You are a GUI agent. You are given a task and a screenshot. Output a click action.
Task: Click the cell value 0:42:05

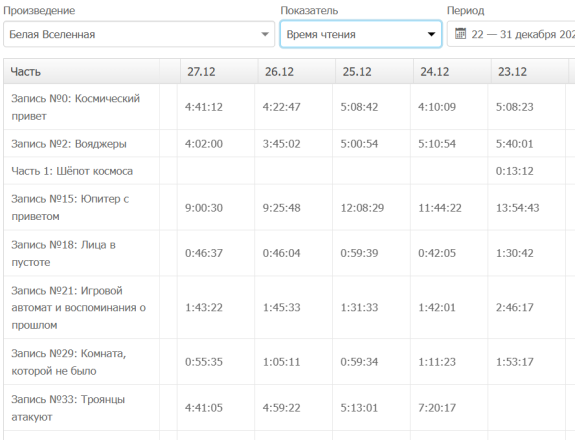(437, 253)
